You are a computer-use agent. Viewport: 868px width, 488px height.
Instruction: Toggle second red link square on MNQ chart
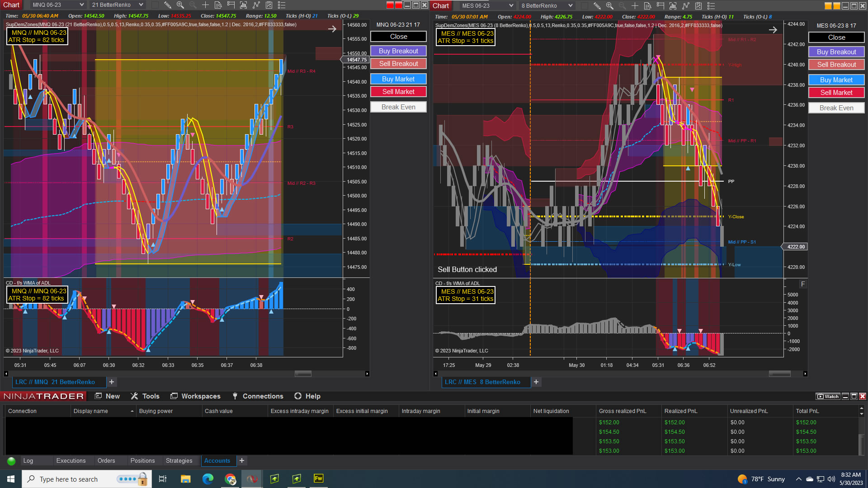click(399, 5)
